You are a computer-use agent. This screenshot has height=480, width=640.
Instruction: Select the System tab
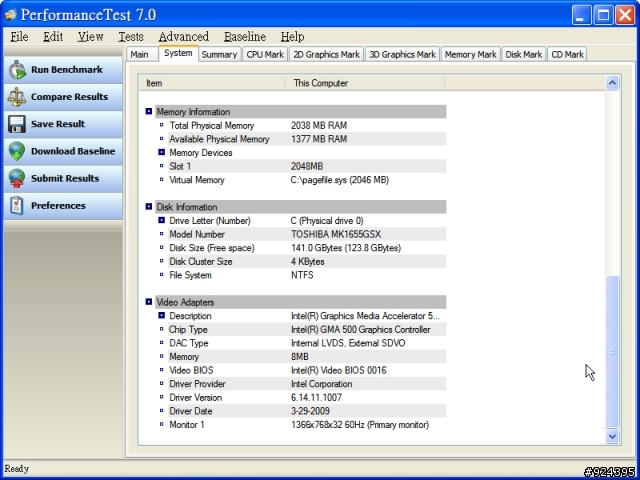(178, 53)
